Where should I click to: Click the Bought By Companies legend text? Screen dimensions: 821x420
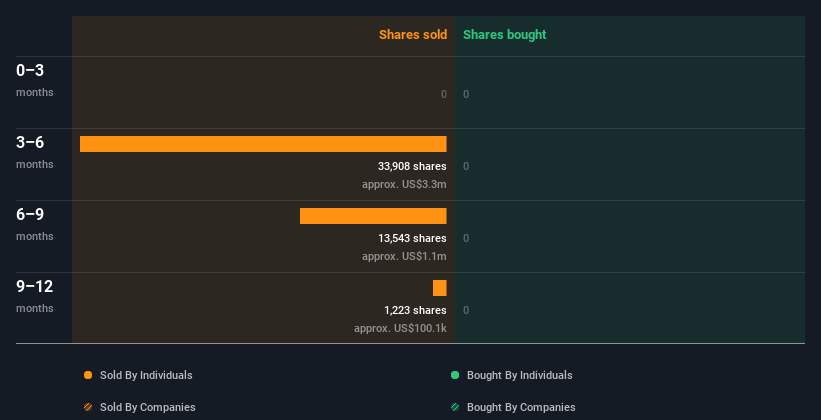coord(521,407)
